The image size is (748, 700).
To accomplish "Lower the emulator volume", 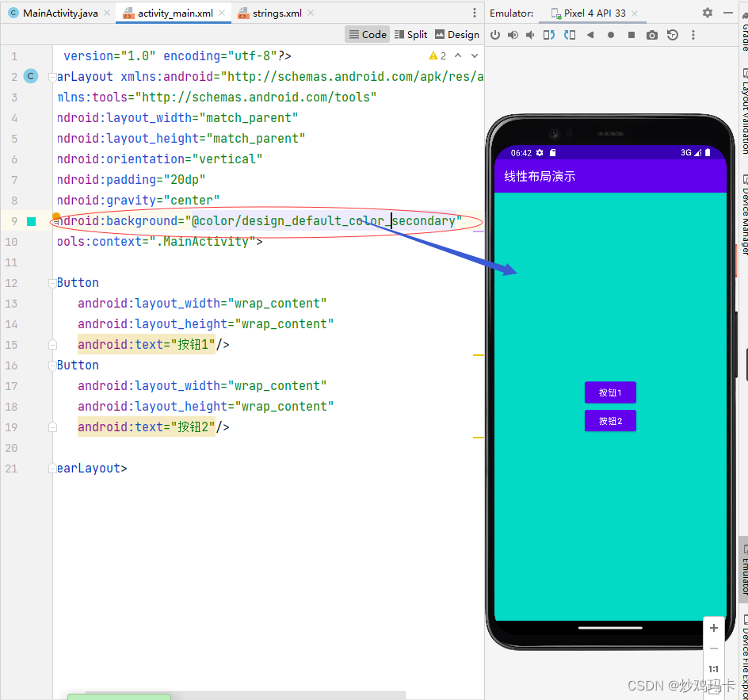I will (530, 35).
